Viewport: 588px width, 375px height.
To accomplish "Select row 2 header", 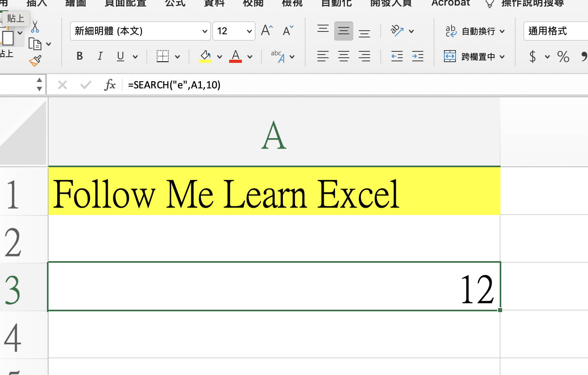I will (x=24, y=239).
